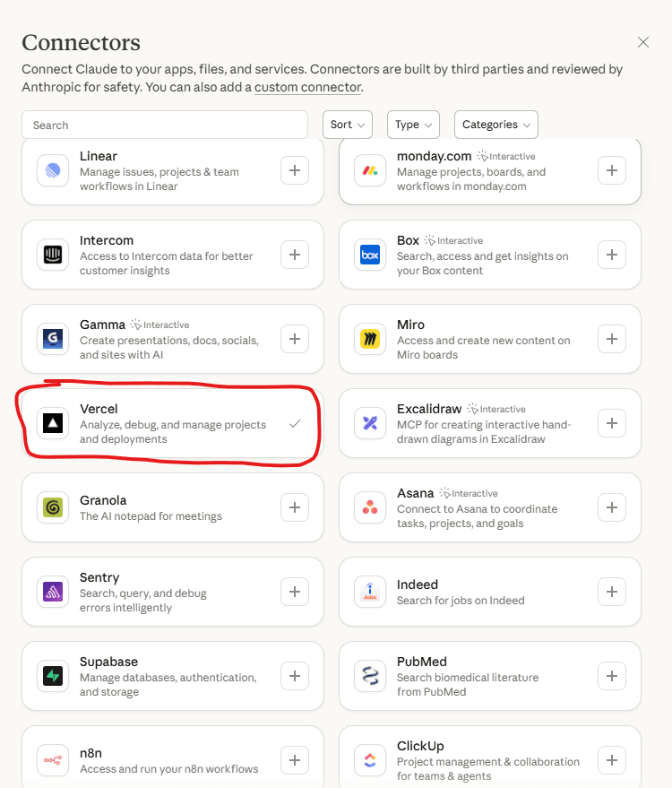672x788 pixels.
Task: Click the Interactive badge on Box
Action: coord(454,241)
